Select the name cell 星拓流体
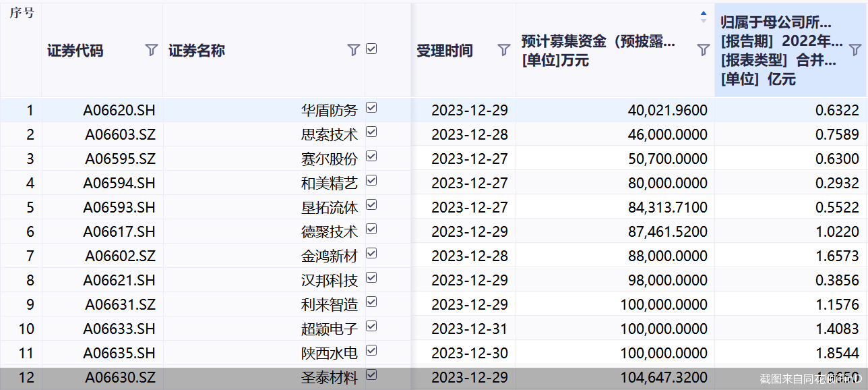Viewport: 868px width, 390px height. tap(330, 208)
